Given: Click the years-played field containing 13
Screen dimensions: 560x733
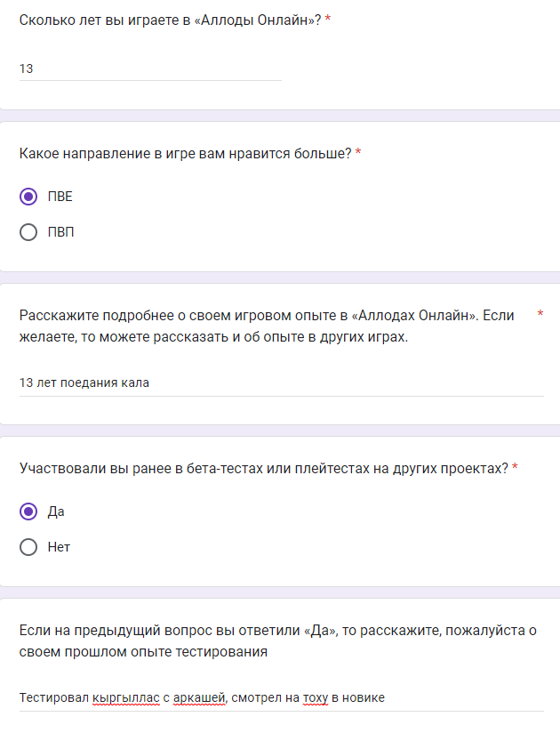Looking at the screenshot, I should click(x=149, y=68).
